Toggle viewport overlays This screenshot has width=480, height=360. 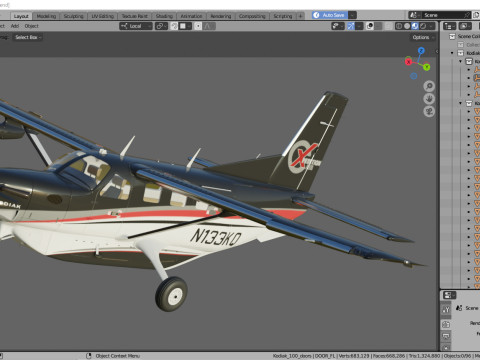[370, 26]
